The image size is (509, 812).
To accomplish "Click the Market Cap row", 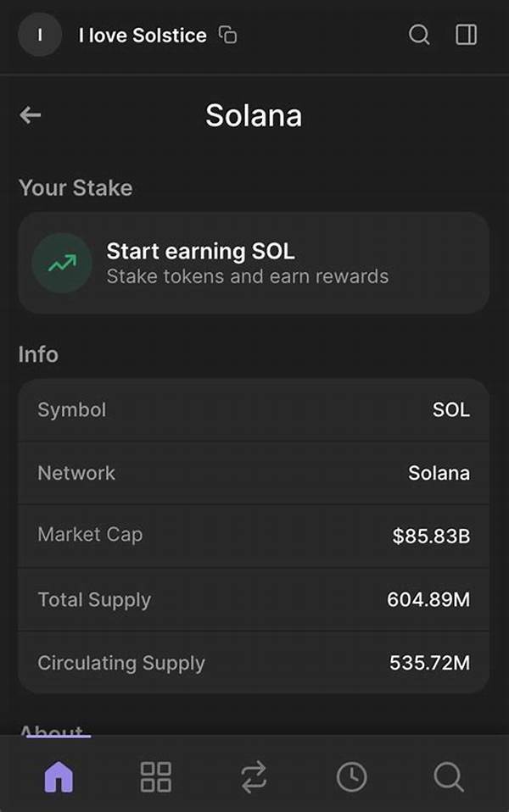I will click(254, 536).
